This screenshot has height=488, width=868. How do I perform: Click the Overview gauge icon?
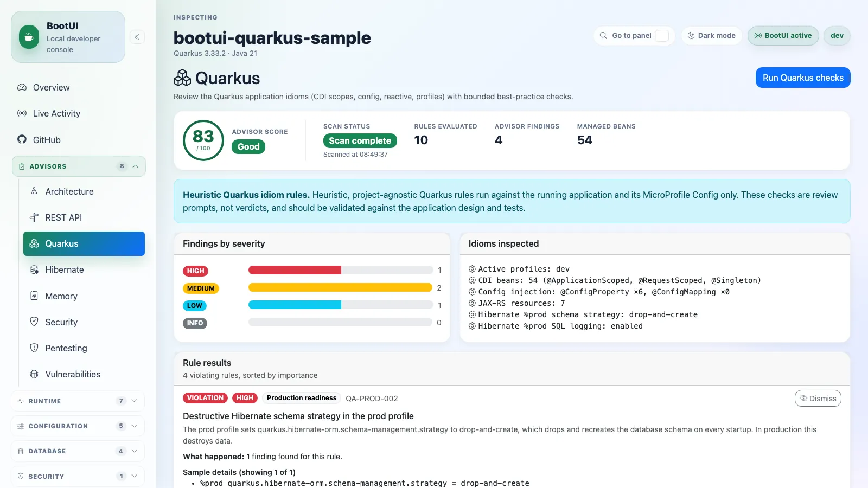[22, 87]
